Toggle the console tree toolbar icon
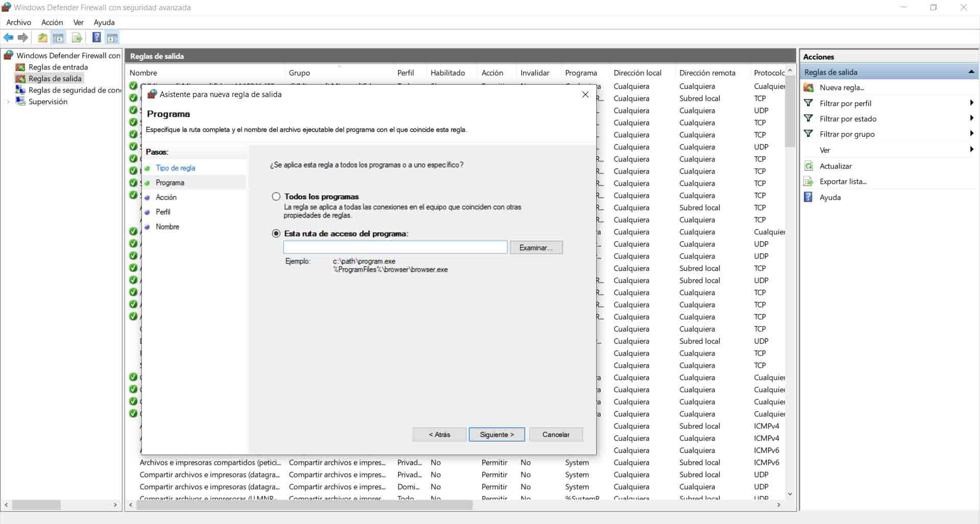 59,38
